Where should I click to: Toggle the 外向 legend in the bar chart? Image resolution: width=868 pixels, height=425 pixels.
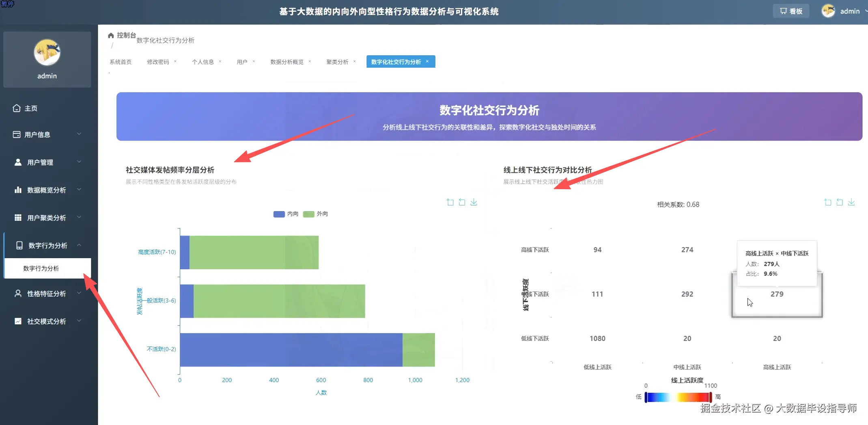[x=317, y=214]
